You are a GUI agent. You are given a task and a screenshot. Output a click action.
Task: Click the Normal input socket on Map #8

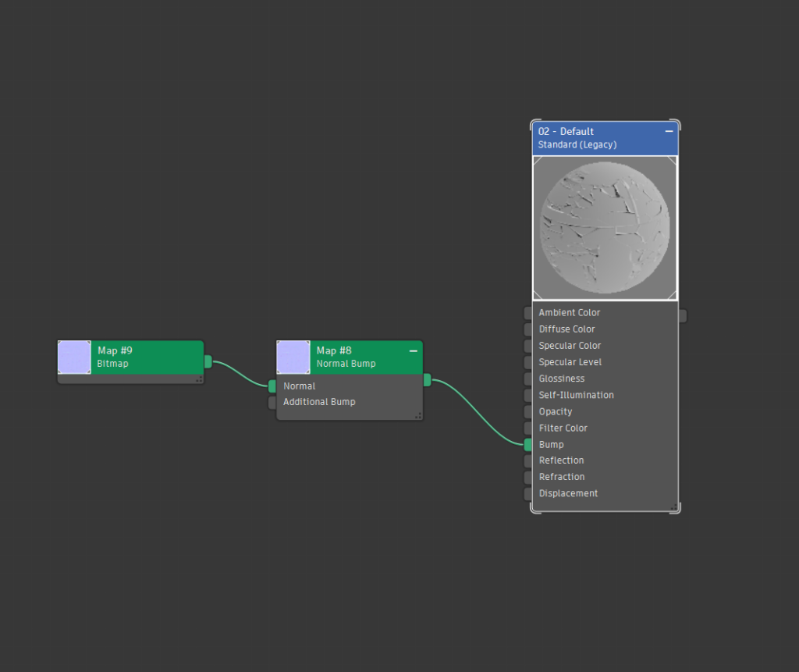click(272, 386)
